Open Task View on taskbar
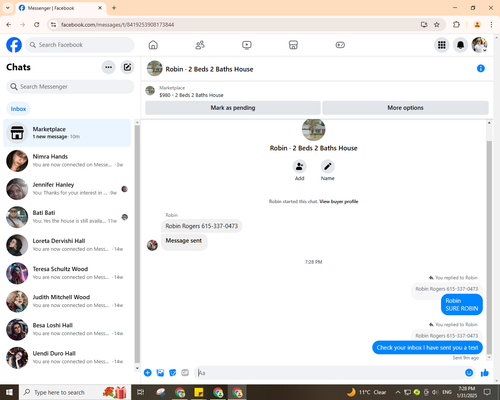 (x=141, y=392)
